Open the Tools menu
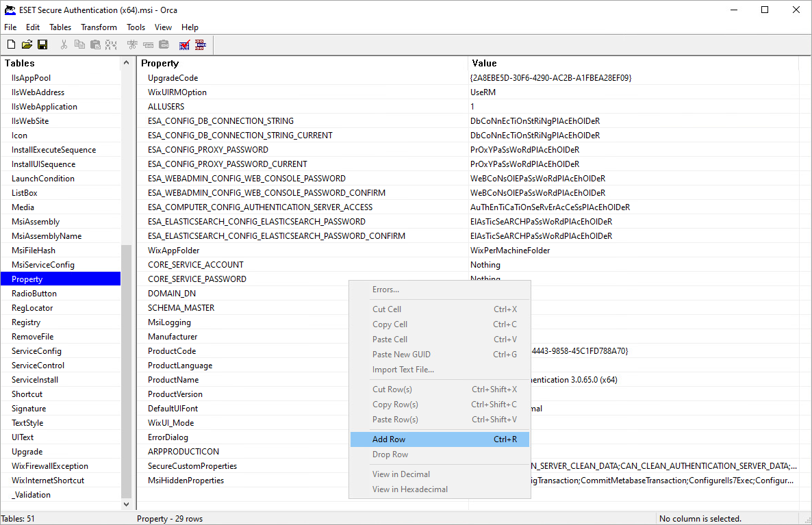812x525 pixels. (x=136, y=27)
